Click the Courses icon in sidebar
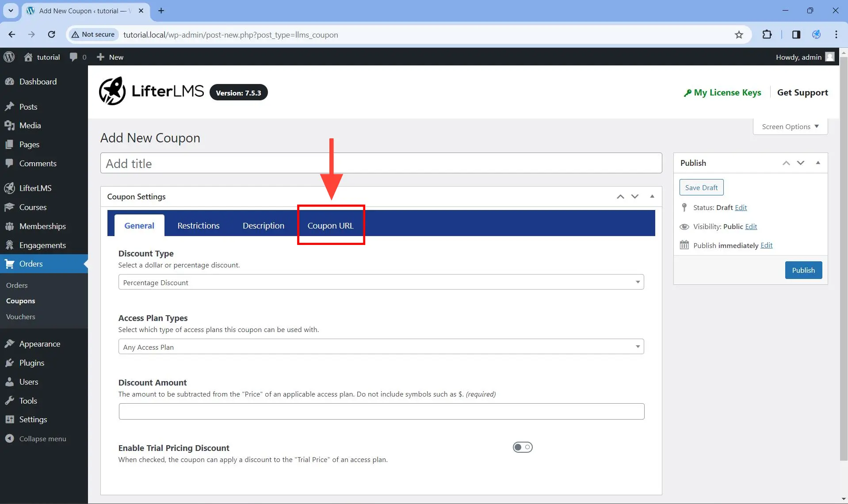Screen dimensions: 848x504 coord(9,207)
